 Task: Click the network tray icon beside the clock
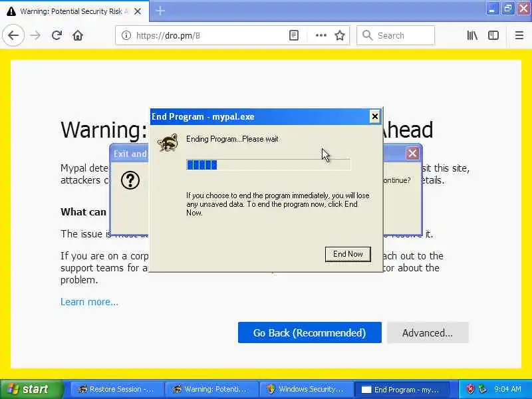pos(483,389)
